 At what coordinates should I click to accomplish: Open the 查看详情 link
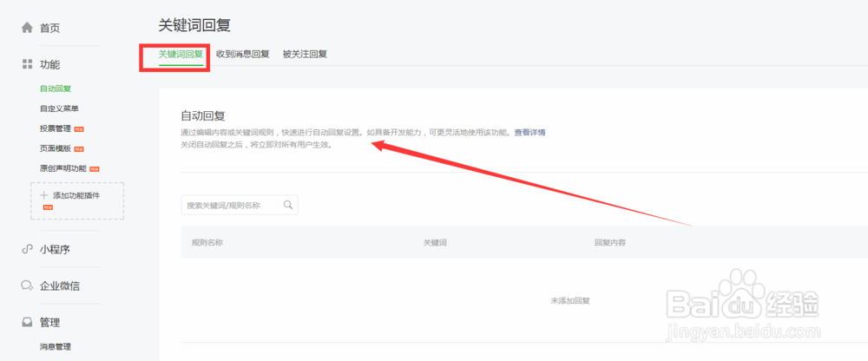pyautogui.click(x=530, y=132)
